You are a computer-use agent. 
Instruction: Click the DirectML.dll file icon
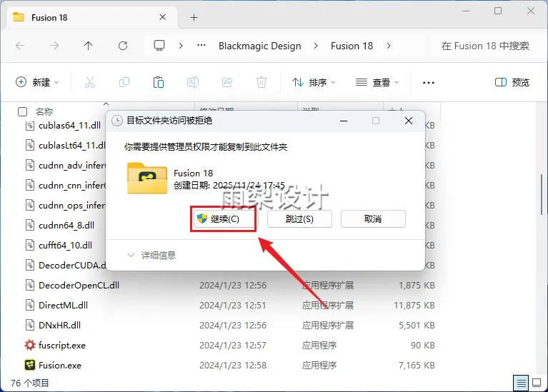click(30, 306)
